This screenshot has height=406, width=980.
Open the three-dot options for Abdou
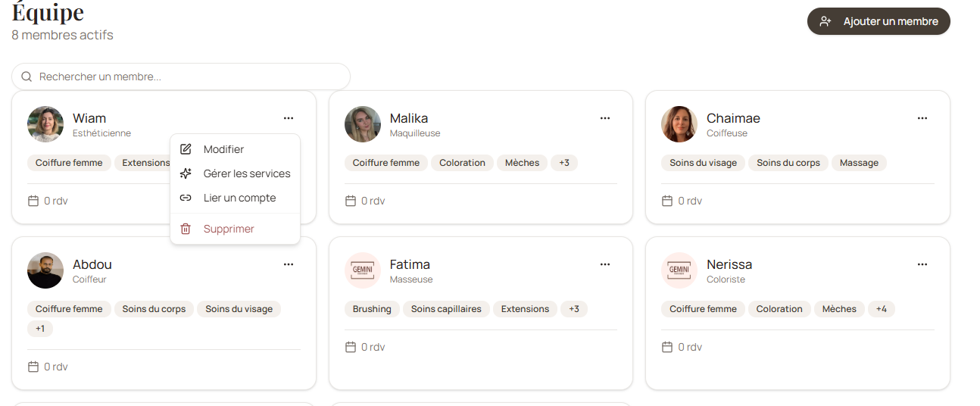point(289,264)
